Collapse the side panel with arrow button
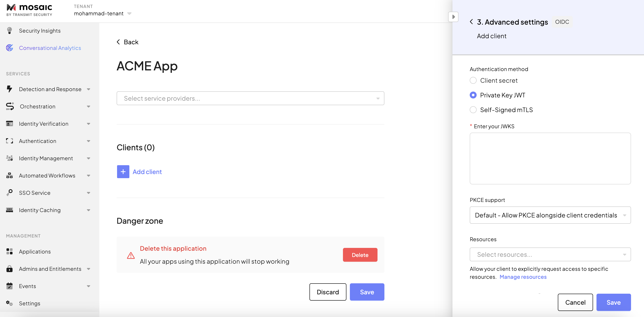Screen dimensions: 644x317 pyautogui.click(x=453, y=17)
